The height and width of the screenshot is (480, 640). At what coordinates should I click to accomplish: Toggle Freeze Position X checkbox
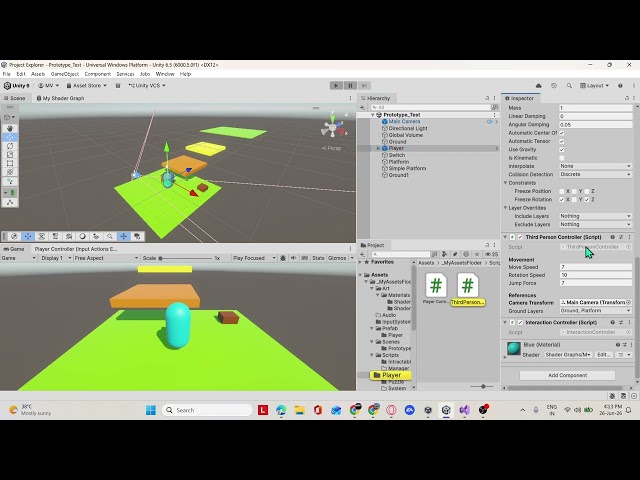562,191
